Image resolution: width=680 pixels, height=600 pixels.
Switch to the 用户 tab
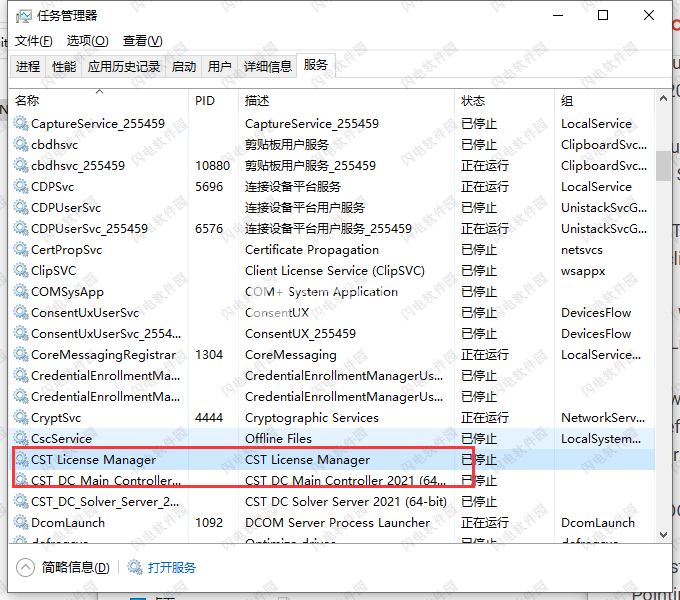219,67
